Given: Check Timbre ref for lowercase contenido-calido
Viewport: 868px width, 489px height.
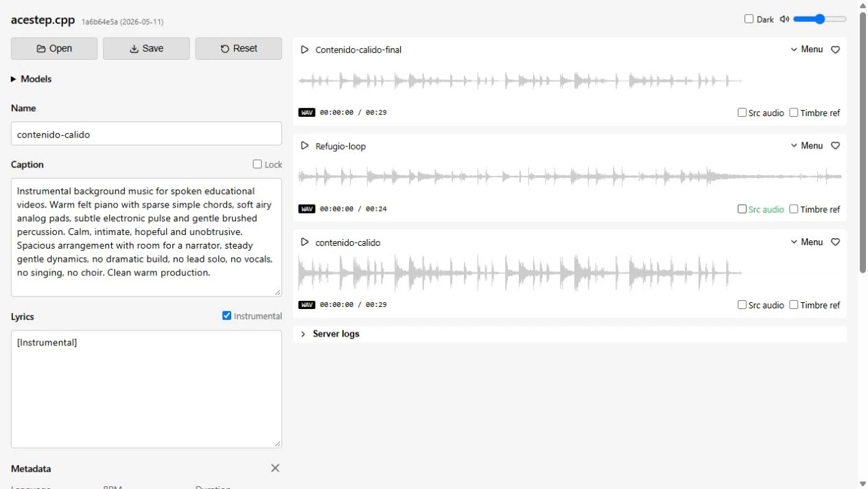Looking at the screenshot, I should coord(794,305).
